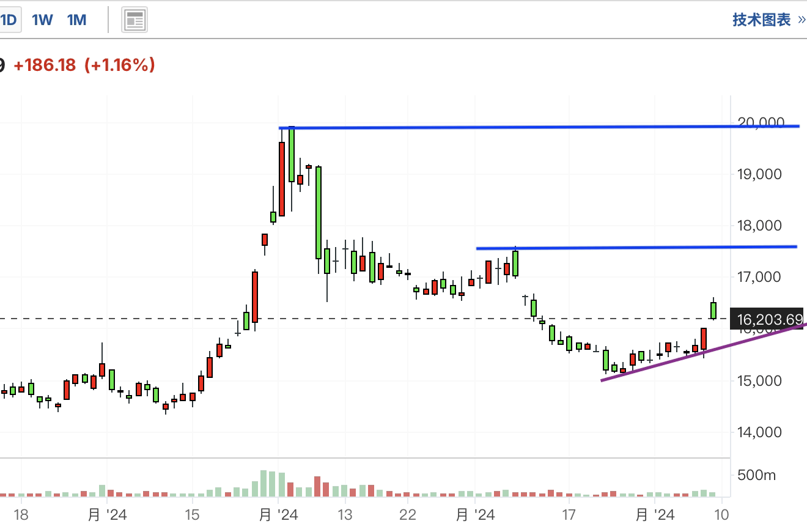Image resolution: width=807 pixels, height=532 pixels.
Task: Click the date label 18 on time axis
Action: pos(21,515)
